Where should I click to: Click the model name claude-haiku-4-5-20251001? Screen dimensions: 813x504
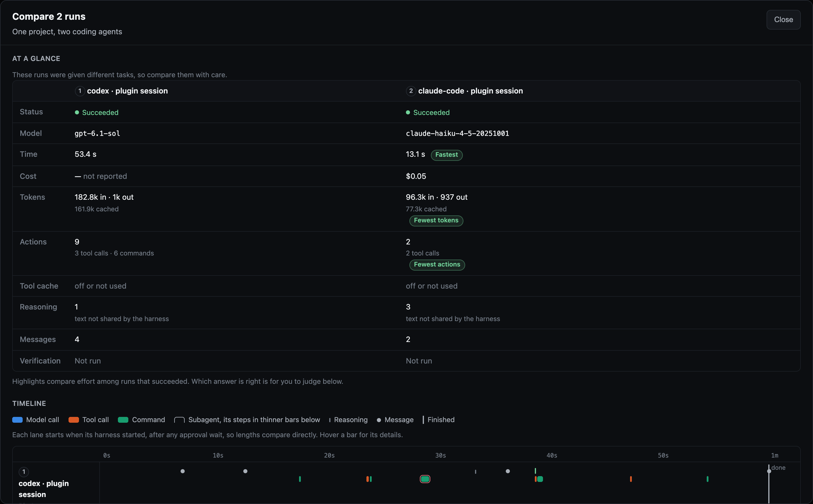[x=457, y=133]
